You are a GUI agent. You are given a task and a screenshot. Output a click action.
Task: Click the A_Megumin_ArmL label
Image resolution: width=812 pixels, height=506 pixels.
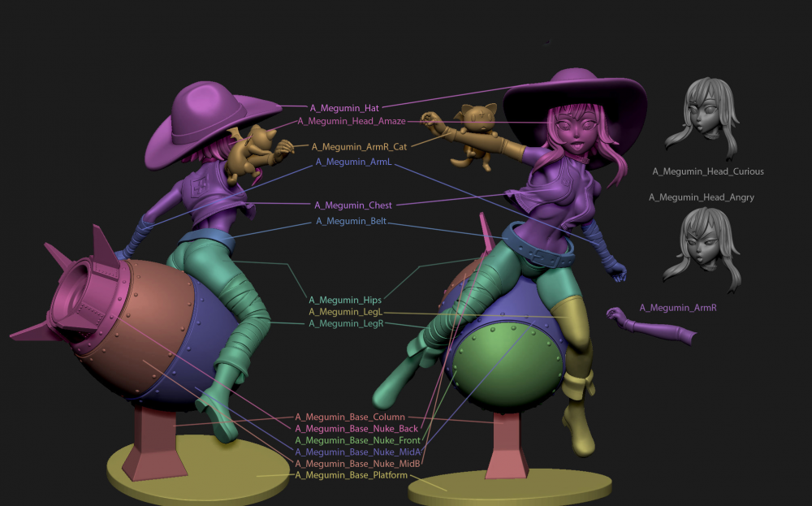coord(354,162)
